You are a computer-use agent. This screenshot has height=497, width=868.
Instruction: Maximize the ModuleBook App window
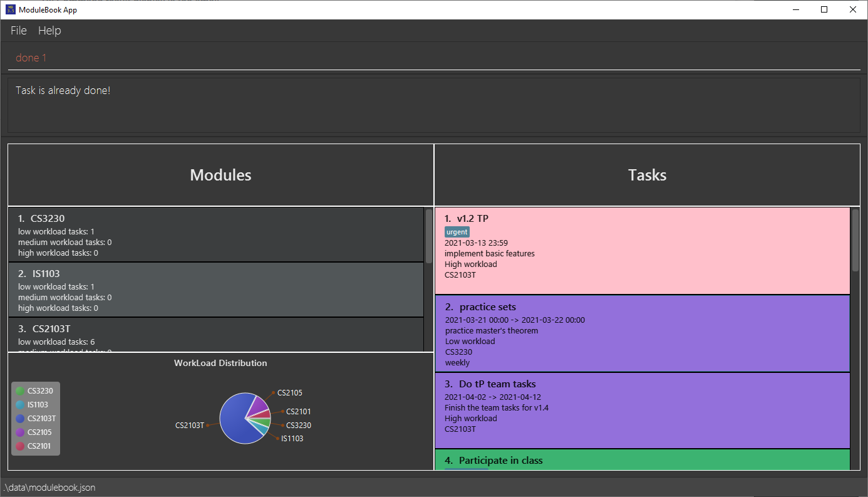point(824,9)
